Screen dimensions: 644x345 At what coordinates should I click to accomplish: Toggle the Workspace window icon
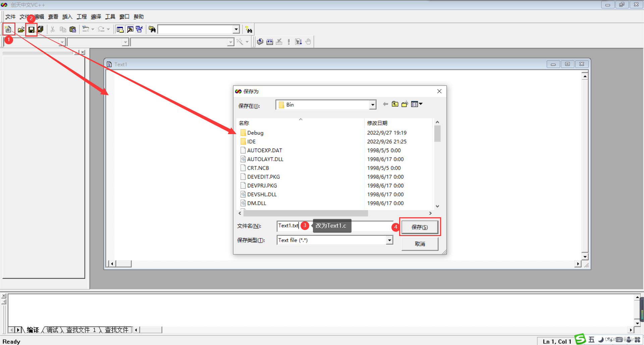tap(120, 30)
